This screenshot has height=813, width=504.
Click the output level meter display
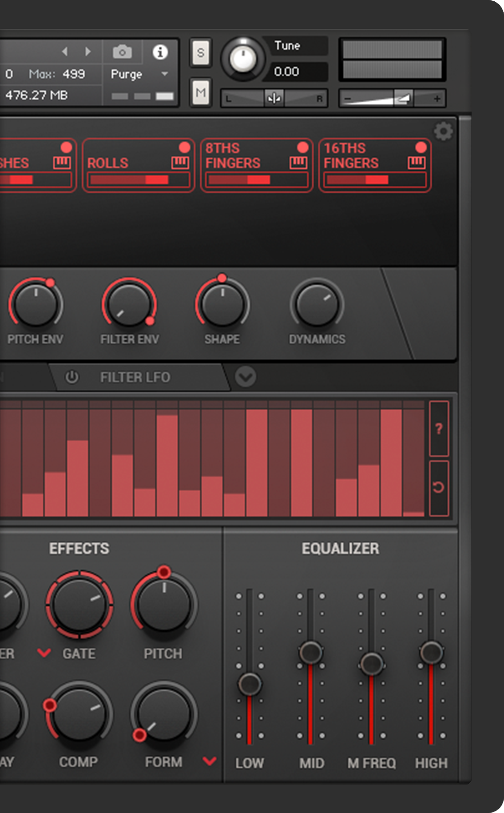[x=393, y=60]
